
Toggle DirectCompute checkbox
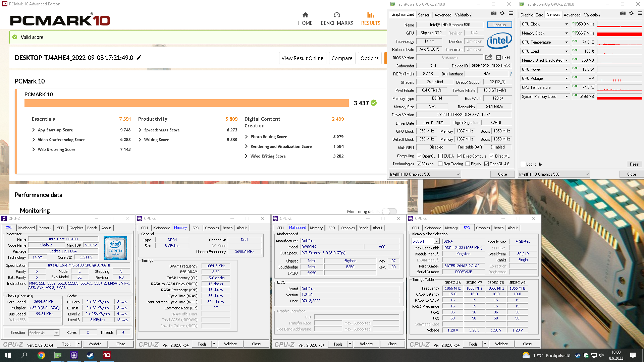point(460,156)
